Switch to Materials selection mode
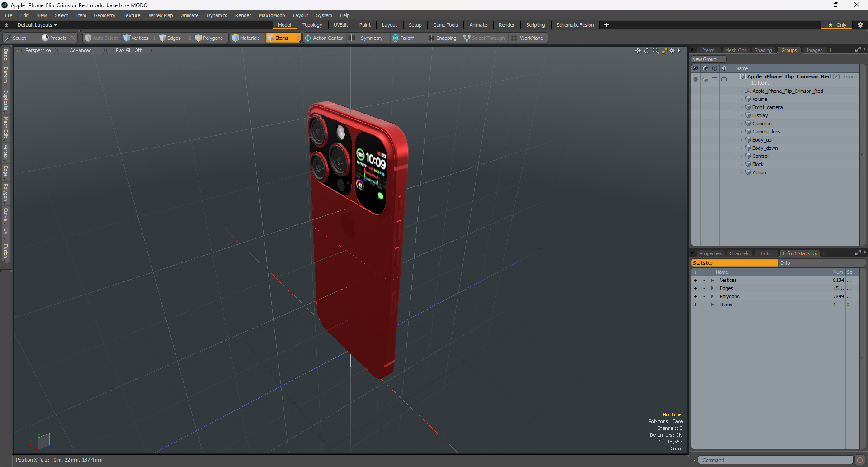Viewport: 868px width, 467px height. click(x=246, y=38)
